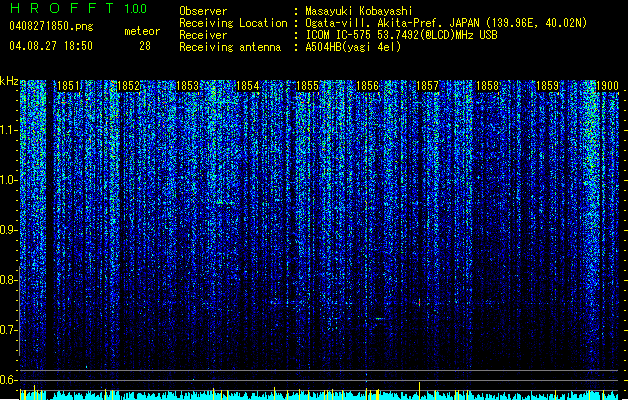This screenshot has height=400, width=629.
Task: Click the Receiving Location value text
Action: click(446, 23)
